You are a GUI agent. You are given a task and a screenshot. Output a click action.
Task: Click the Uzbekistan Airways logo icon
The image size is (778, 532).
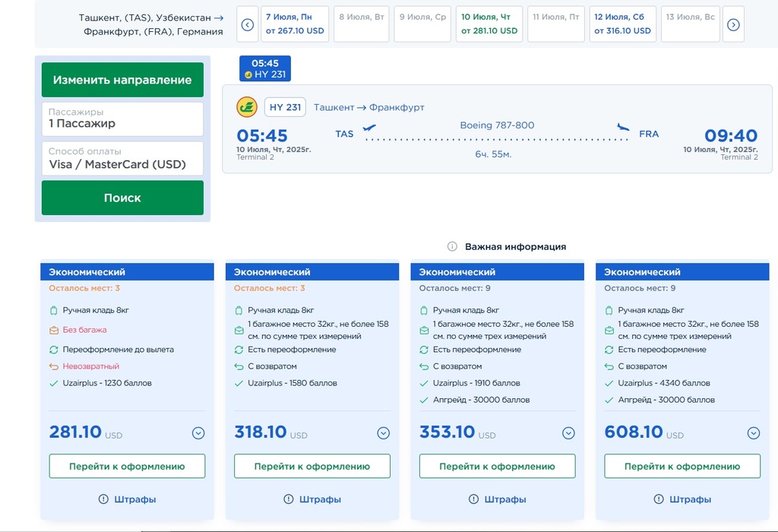247,107
